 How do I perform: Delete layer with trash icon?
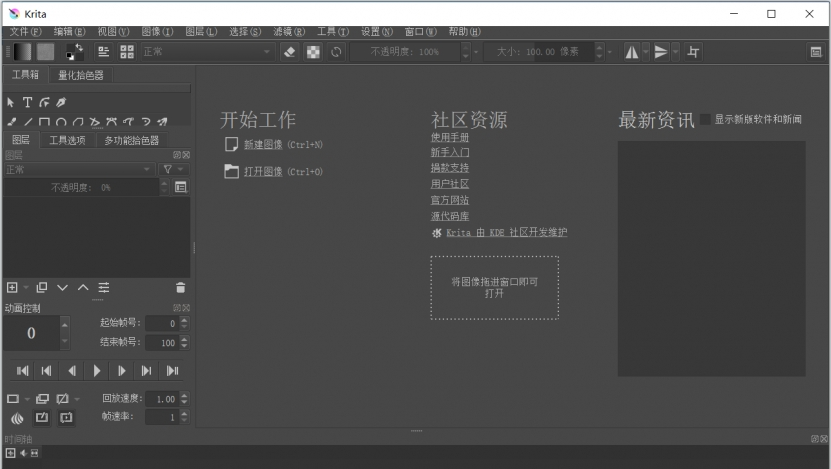pos(181,287)
